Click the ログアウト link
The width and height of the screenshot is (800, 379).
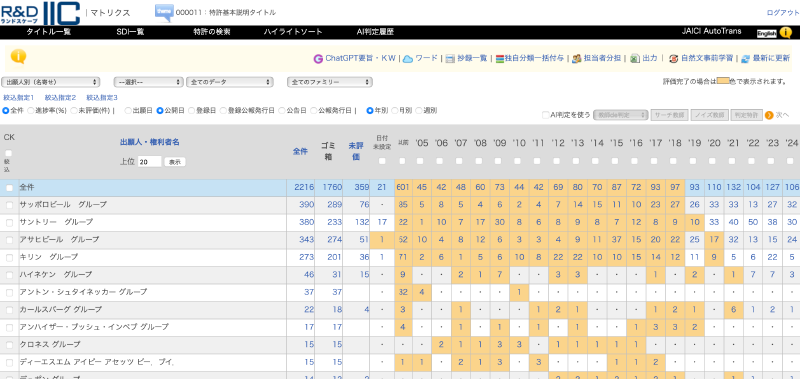pos(783,13)
